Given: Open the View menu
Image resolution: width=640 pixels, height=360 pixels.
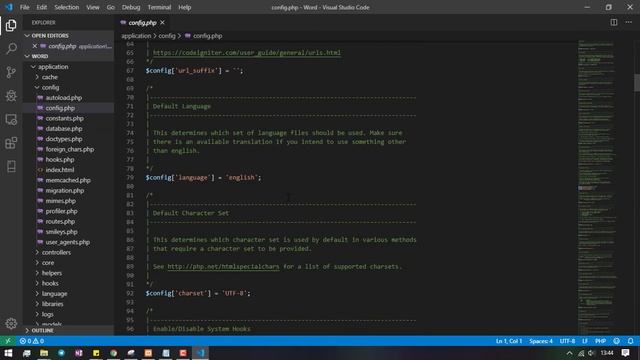Looking at the screenshot, I should [93, 7].
